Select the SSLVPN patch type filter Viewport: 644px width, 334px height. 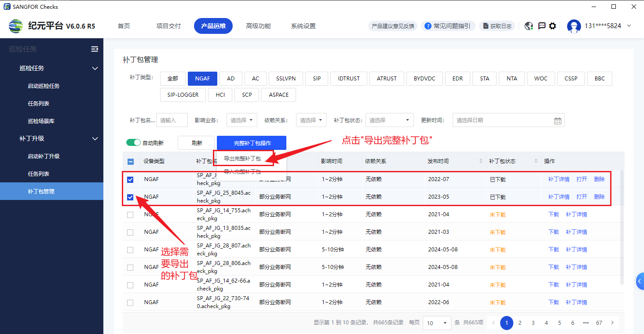pos(285,79)
